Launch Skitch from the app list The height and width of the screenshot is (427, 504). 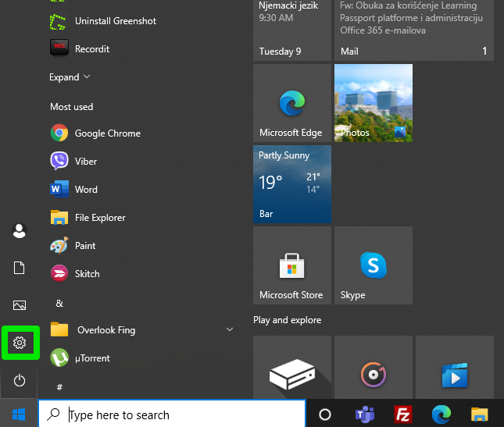coord(75,274)
